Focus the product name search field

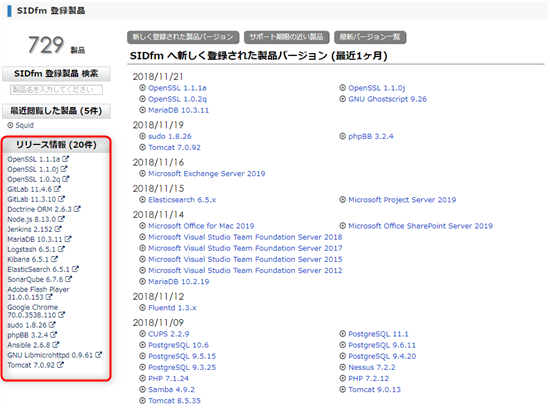[56, 90]
